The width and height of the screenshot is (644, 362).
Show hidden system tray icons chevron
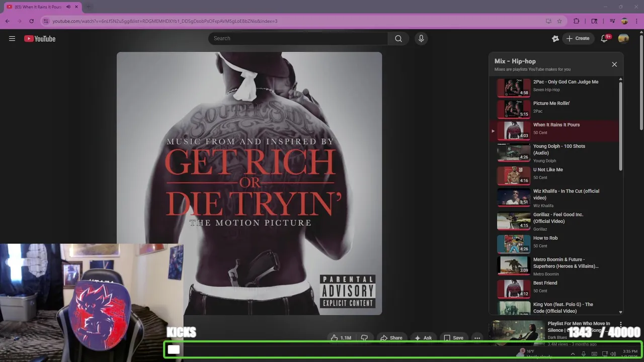(573, 354)
